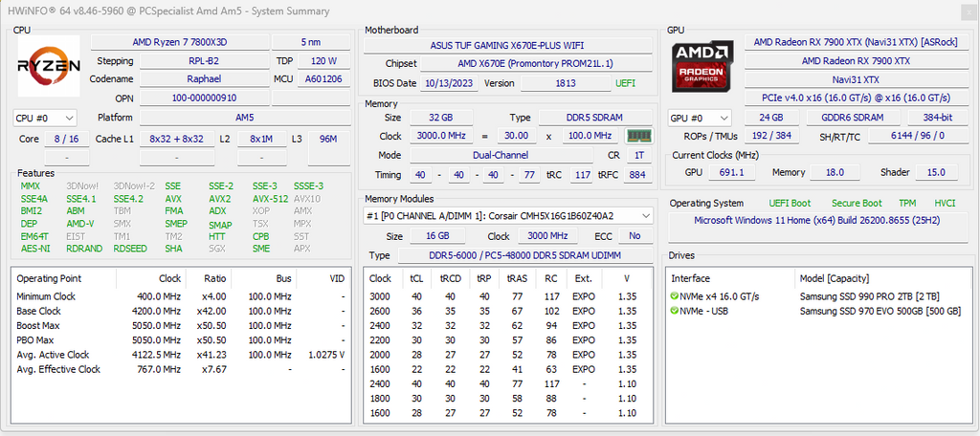Click the AMD Ryzen 7 7800X3D name field
This screenshot has height=436, width=980.
[x=179, y=42]
